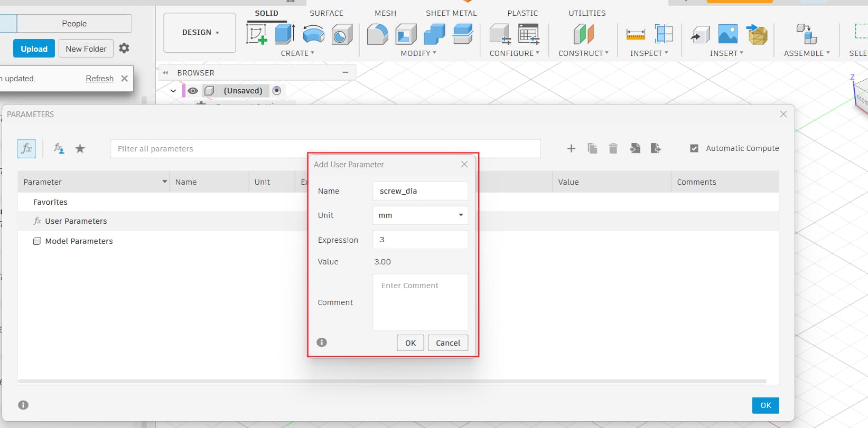This screenshot has width=868, height=428.
Task: Dismiss the updated notification
Action: tap(125, 79)
